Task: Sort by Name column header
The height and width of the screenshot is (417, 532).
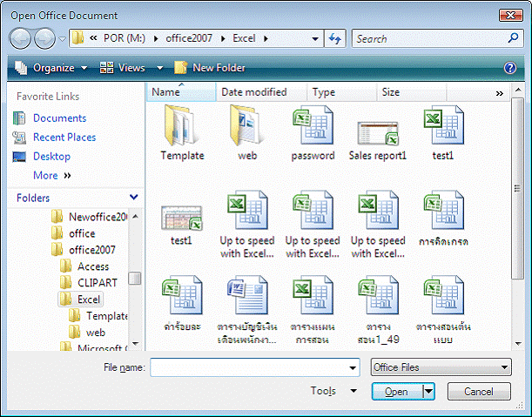Action: (181, 92)
